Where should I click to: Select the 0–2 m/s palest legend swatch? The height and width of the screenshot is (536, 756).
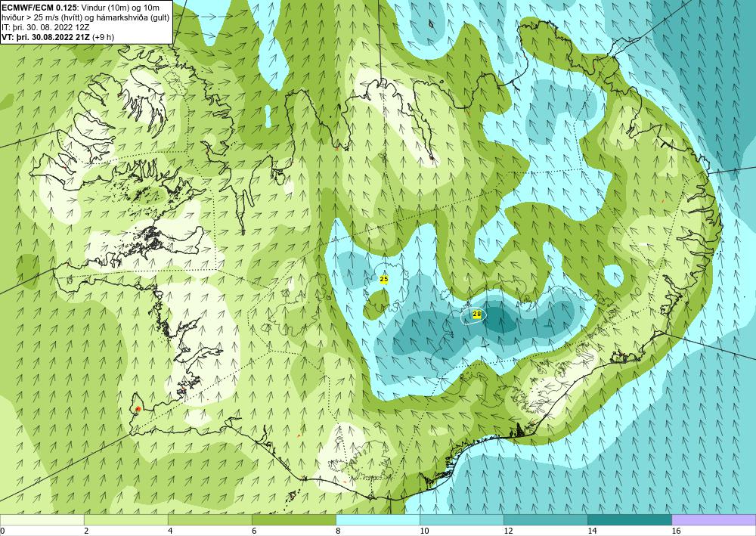[x=42, y=519]
